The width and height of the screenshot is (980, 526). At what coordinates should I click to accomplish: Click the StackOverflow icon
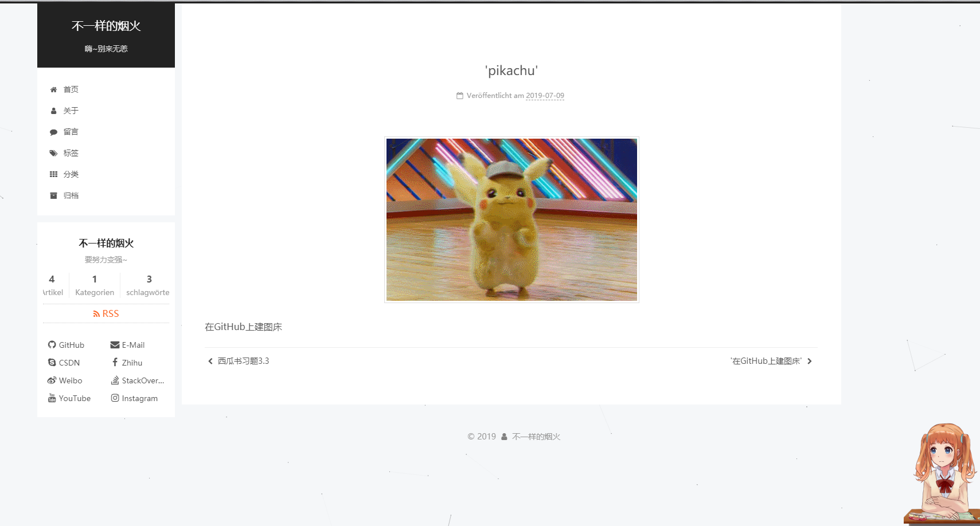(x=115, y=380)
